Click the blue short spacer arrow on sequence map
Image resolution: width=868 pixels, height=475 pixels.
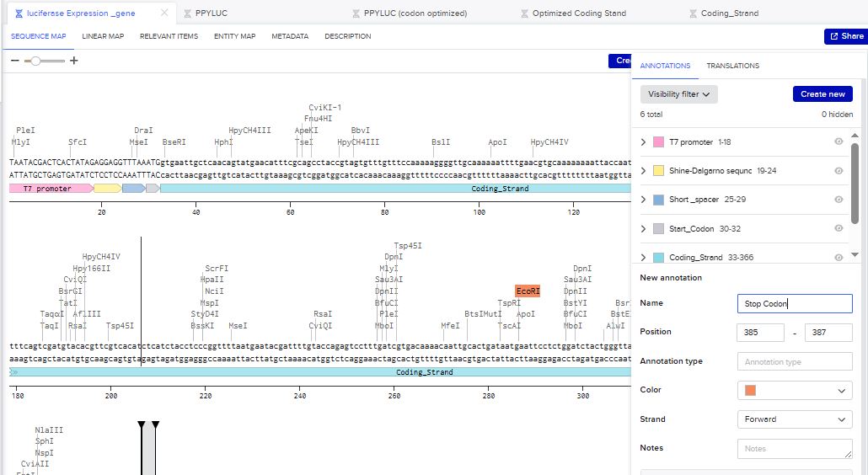coord(133,189)
